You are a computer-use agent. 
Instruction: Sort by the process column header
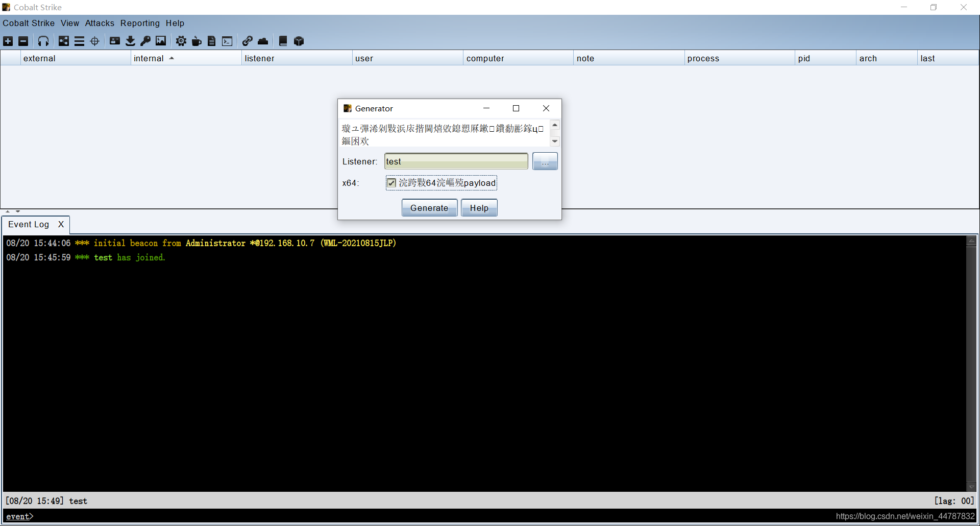(x=740, y=58)
